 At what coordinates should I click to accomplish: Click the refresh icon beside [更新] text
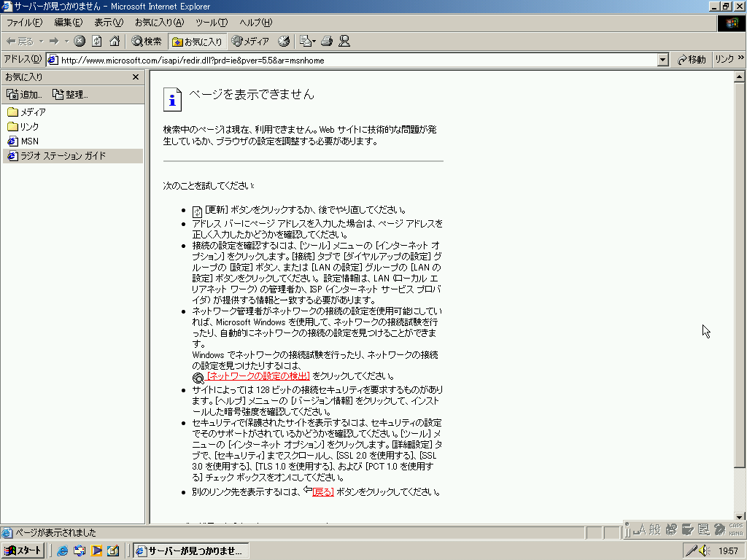(197, 211)
